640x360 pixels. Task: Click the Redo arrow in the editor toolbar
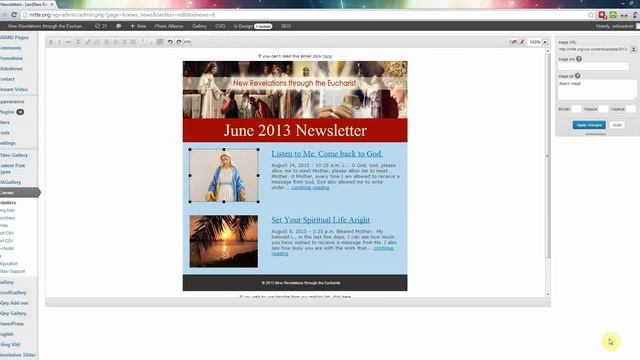tap(179, 42)
